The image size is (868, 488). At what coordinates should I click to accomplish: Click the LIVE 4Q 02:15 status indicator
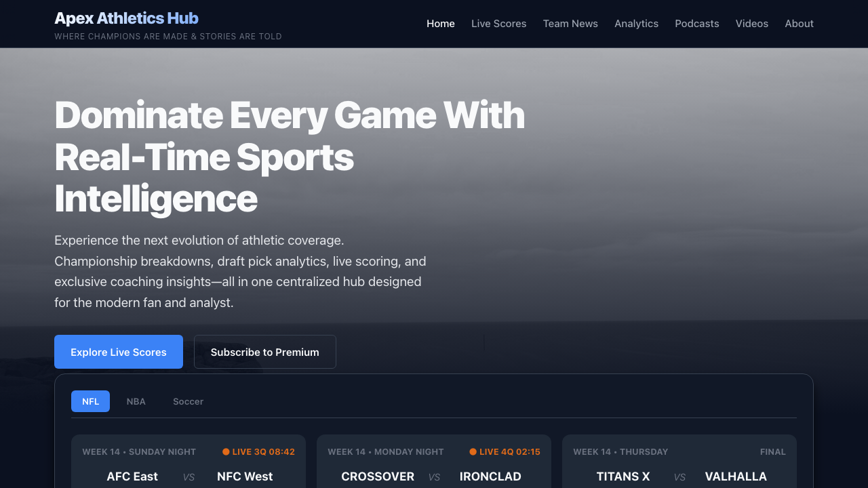point(505,451)
